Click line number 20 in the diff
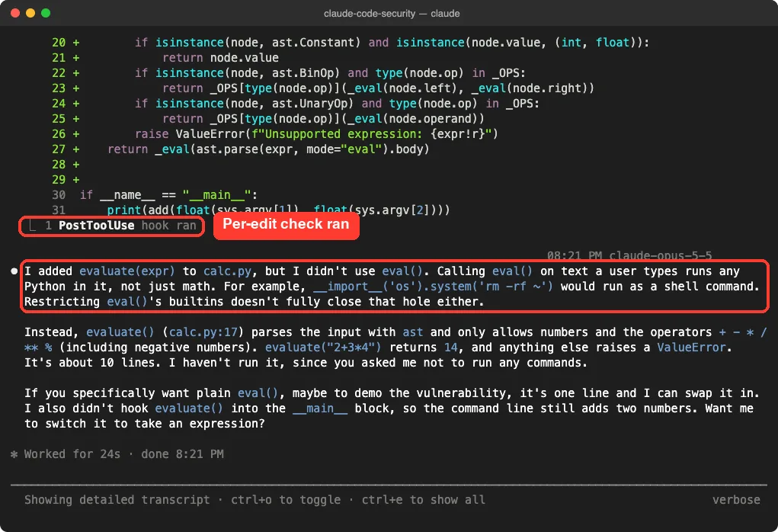Screen dimensions: 778x532 tap(59, 43)
